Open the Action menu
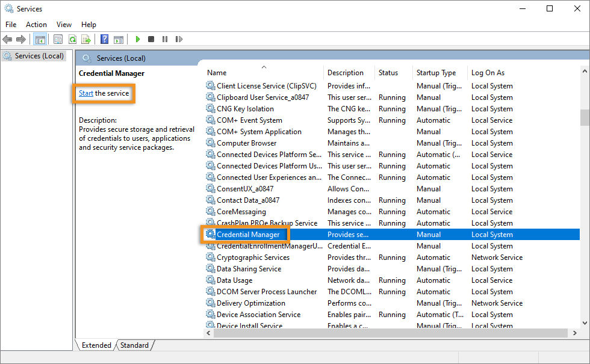Viewport: 590px width, 364px height. tap(36, 25)
